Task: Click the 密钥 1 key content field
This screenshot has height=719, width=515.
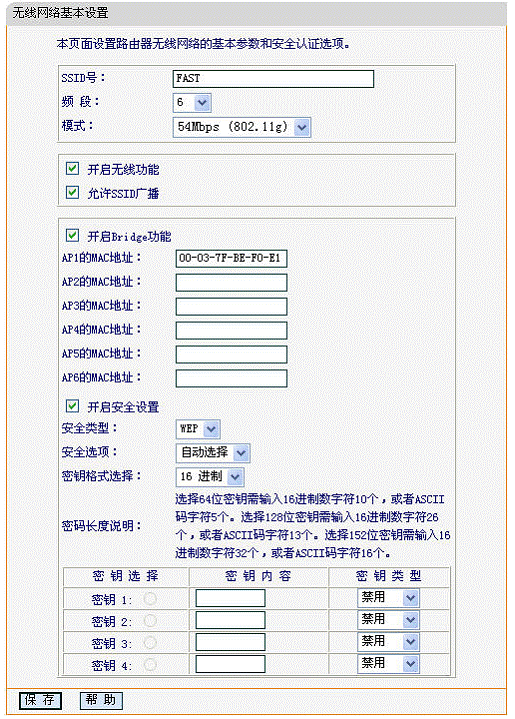Action: tap(230, 598)
